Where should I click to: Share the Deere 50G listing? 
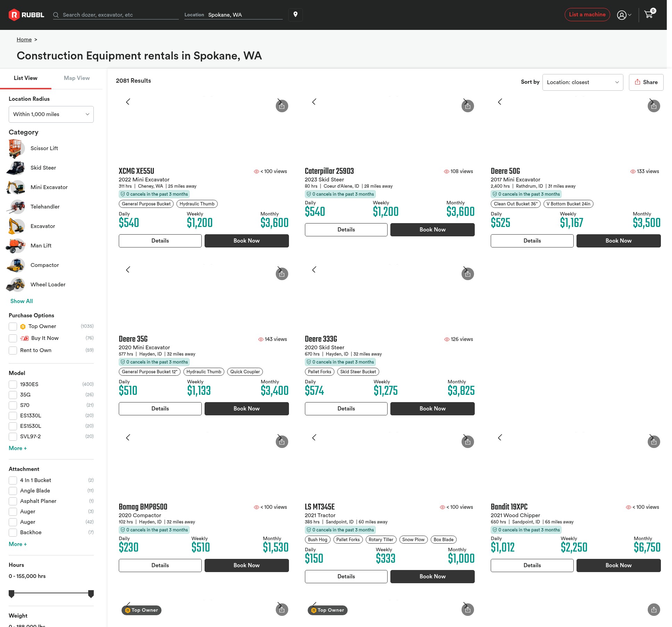pyautogui.click(x=654, y=106)
